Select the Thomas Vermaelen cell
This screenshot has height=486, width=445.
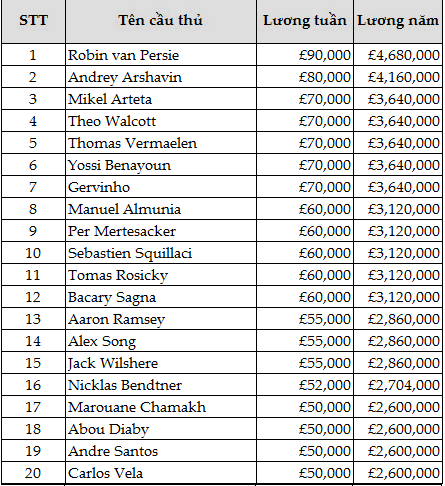[161, 143]
